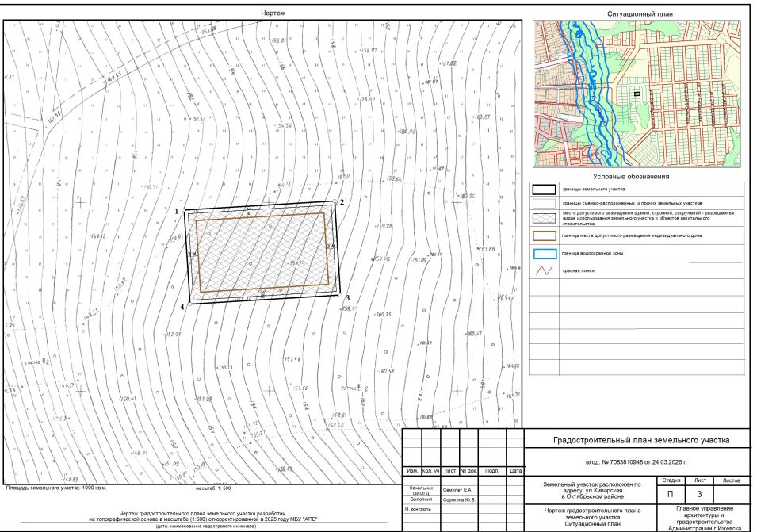The image size is (757, 532).
Task: Click the 'Чертеж' heading above the drawing
Action: pos(273,13)
